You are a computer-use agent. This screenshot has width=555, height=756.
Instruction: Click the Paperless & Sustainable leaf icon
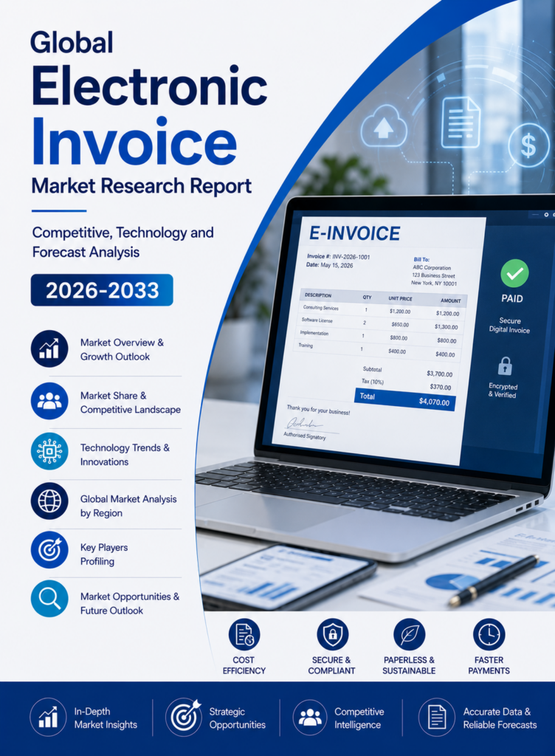(x=409, y=634)
